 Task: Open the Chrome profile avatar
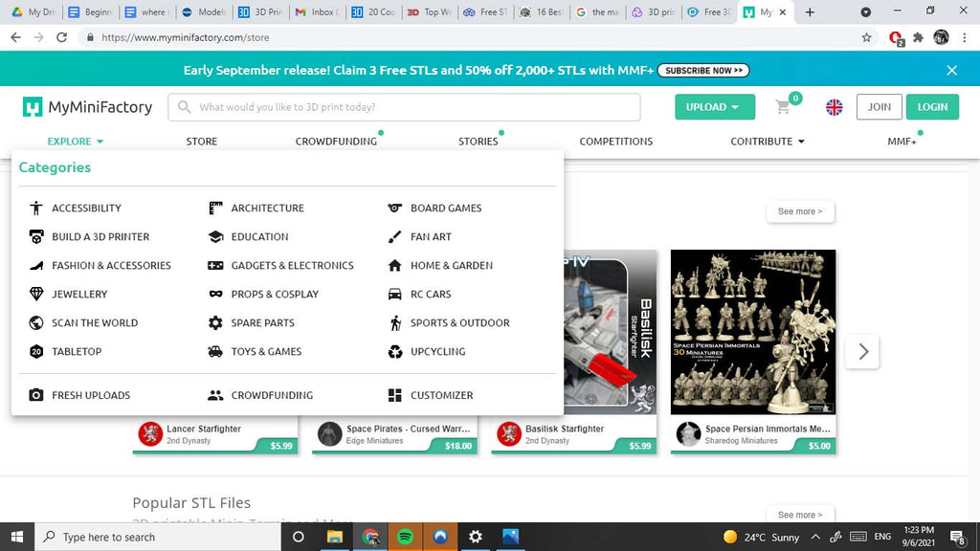pyautogui.click(x=942, y=37)
